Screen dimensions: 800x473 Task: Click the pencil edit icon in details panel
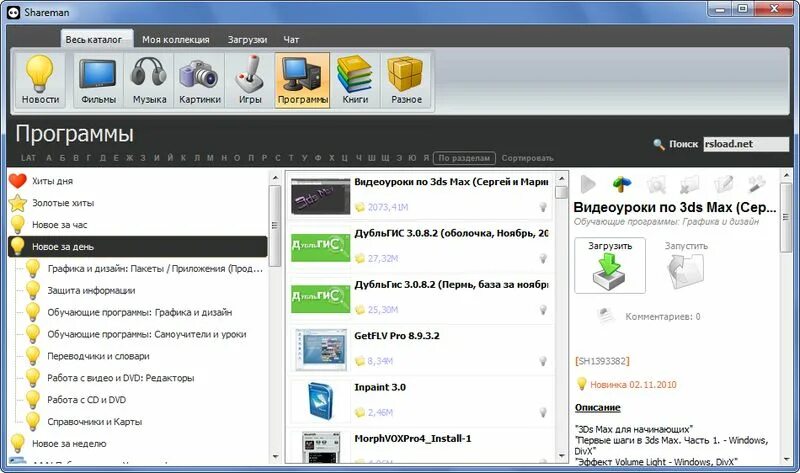point(723,184)
